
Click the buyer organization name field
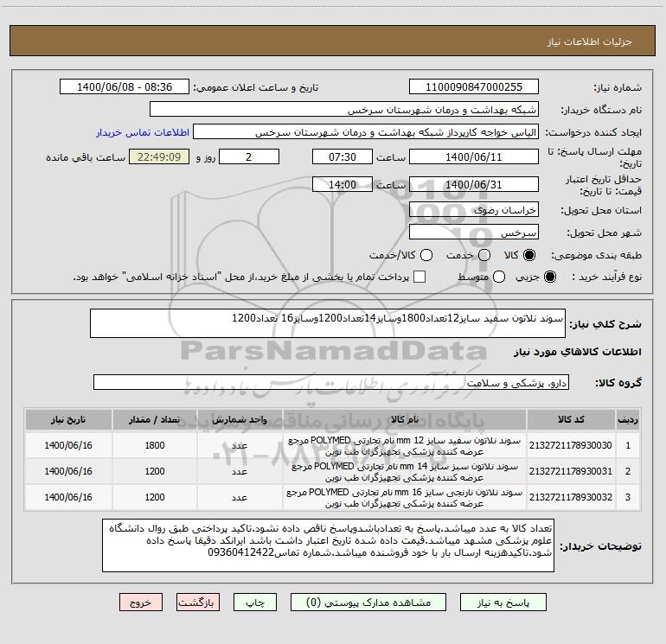point(344,110)
